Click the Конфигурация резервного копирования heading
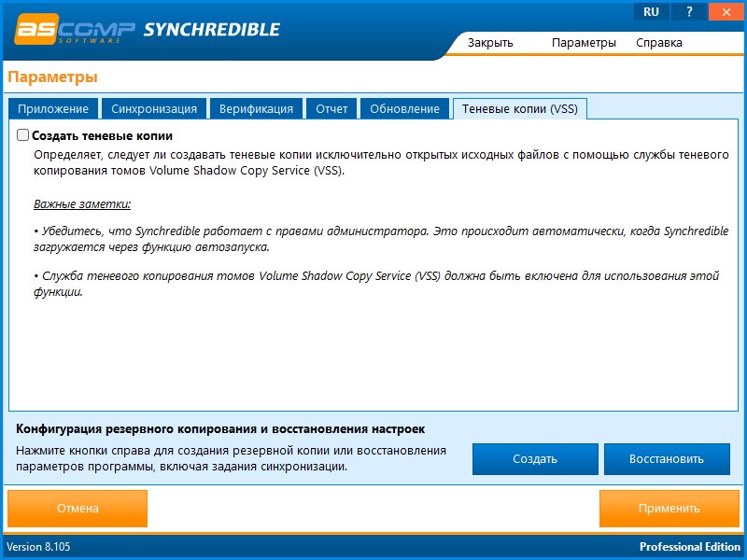Image resolution: width=747 pixels, height=560 pixels. (x=220, y=429)
